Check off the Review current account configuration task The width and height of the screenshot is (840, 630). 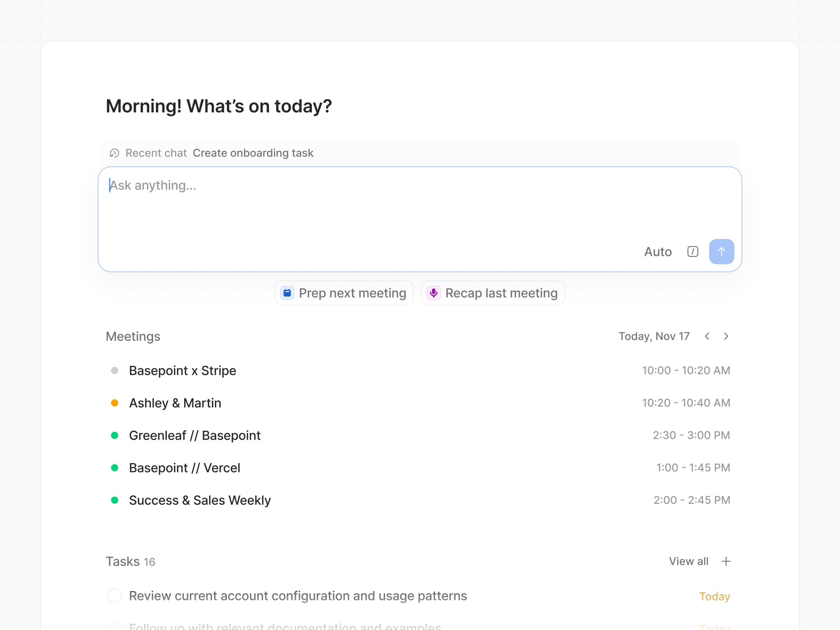(114, 596)
